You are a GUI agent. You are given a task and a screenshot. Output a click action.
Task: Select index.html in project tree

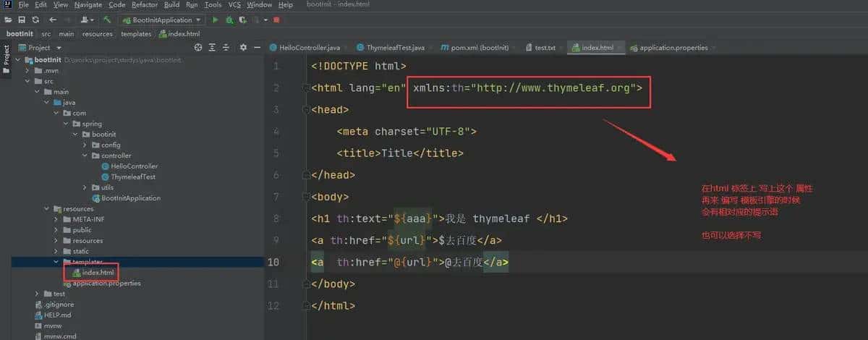click(x=94, y=273)
